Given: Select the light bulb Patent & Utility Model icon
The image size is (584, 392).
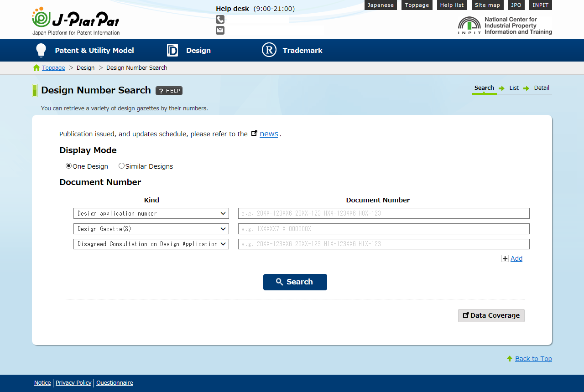Looking at the screenshot, I should (x=41, y=50).
